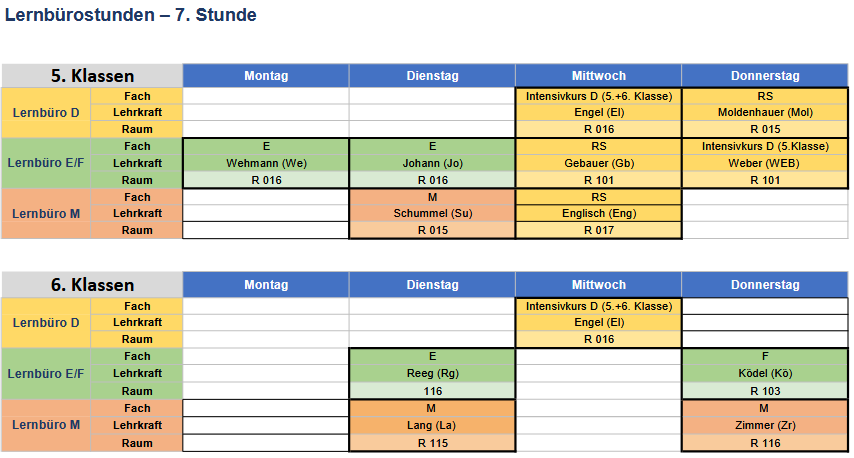Select the Ködel (Kö) cell
Viewport: 854px width, 458px height.
pos(765,373)
